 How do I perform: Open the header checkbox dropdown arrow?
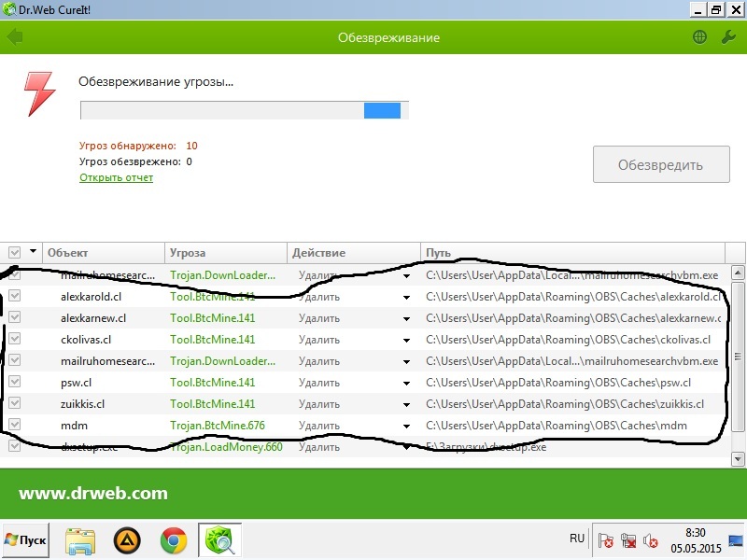click(34, 252)
